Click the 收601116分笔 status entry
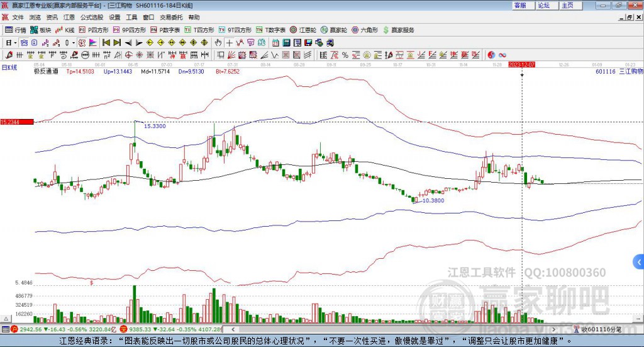This screenshot has width=644, height=347. tap(597, 329)
